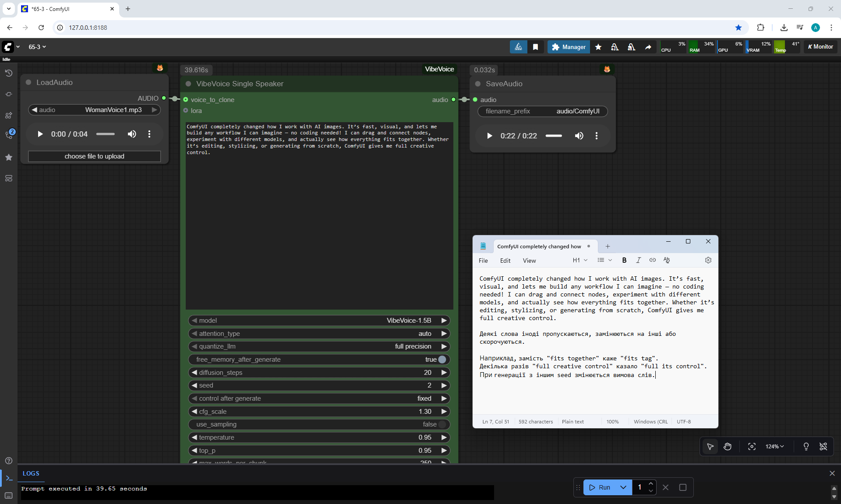841x504 pixels.
Task: Mute the SaveAudio player volume
Action: click(x=579, y=136)
